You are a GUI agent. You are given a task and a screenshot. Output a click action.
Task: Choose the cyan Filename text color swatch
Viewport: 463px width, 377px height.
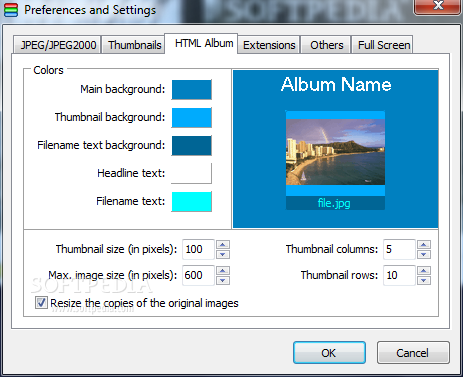(x=192, y=201)
